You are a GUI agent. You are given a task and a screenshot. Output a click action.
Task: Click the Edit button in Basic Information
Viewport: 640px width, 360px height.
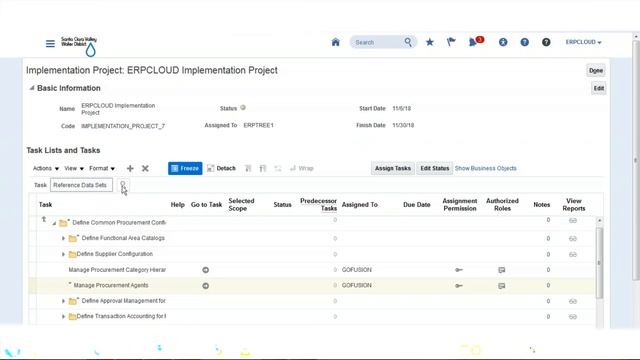click(599, 88)
